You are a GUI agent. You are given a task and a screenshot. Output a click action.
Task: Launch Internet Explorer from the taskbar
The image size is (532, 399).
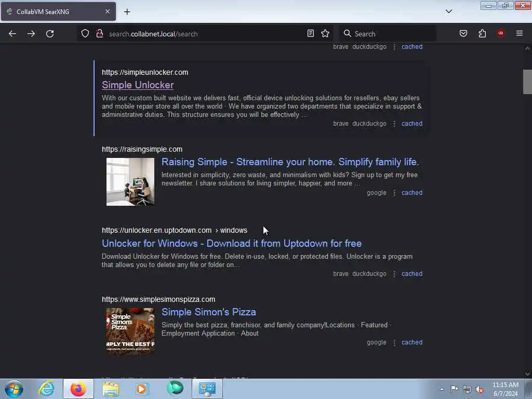click(46, 389)
